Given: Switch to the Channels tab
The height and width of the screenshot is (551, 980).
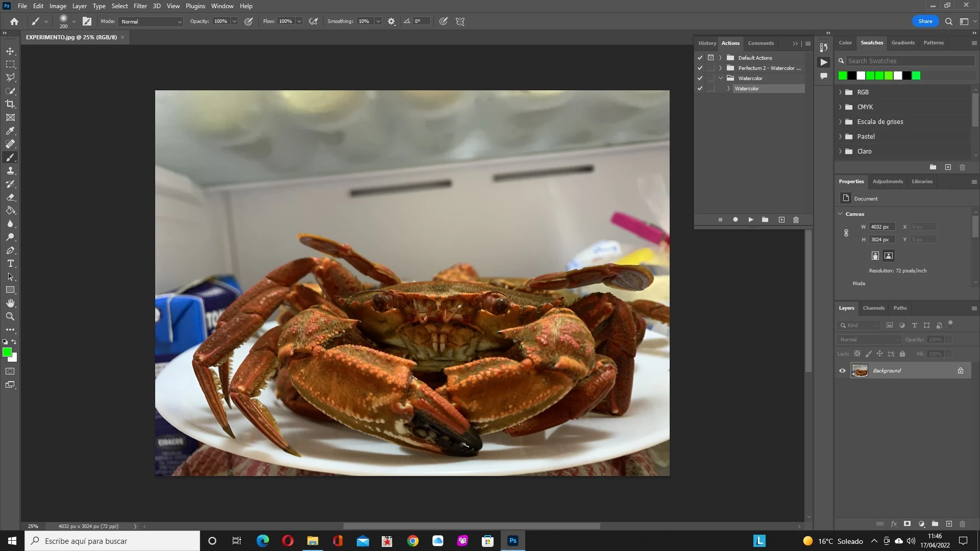Looking at the screenshot, I should [x=873, y=308].
